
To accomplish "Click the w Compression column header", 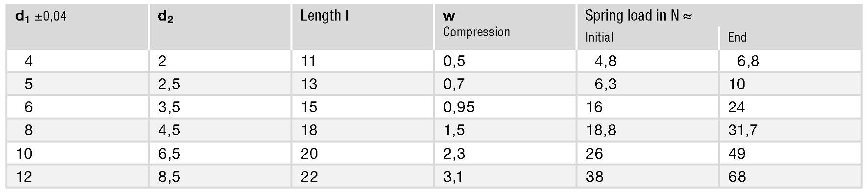I will tap(476, 24).
